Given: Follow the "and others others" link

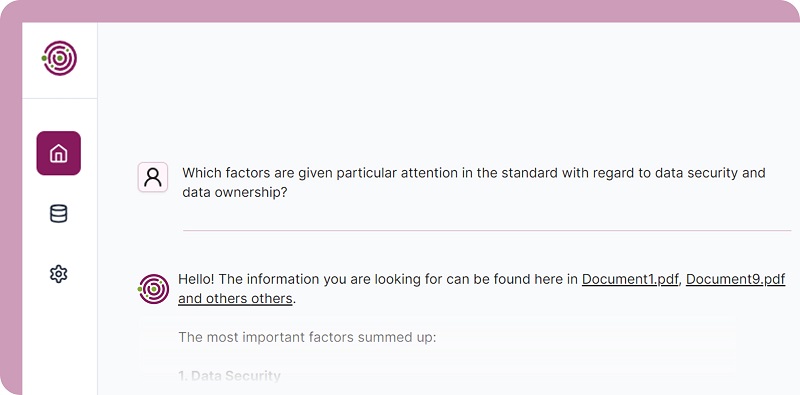Looking at the screenshot, I should click(x=235, y=299).
